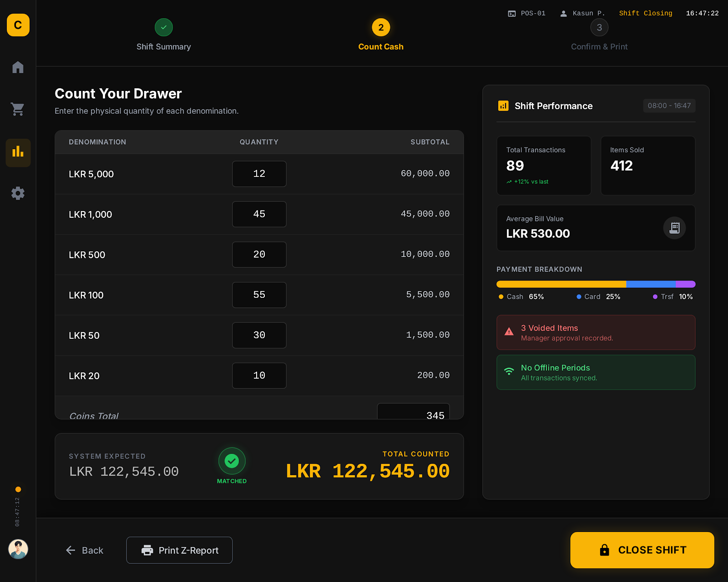
Task: Click the user icon next to Kasun P.
Action: tap(563, 13)
